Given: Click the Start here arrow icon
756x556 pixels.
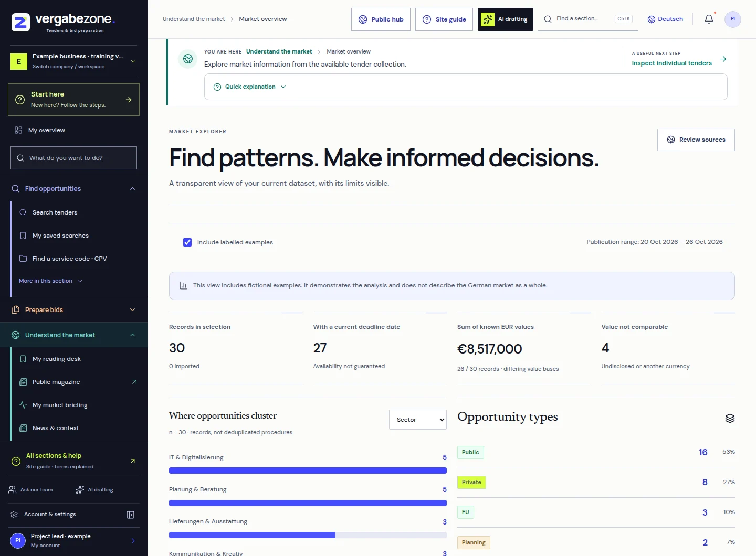Looking at the screenshot, I should coord(129,100).
